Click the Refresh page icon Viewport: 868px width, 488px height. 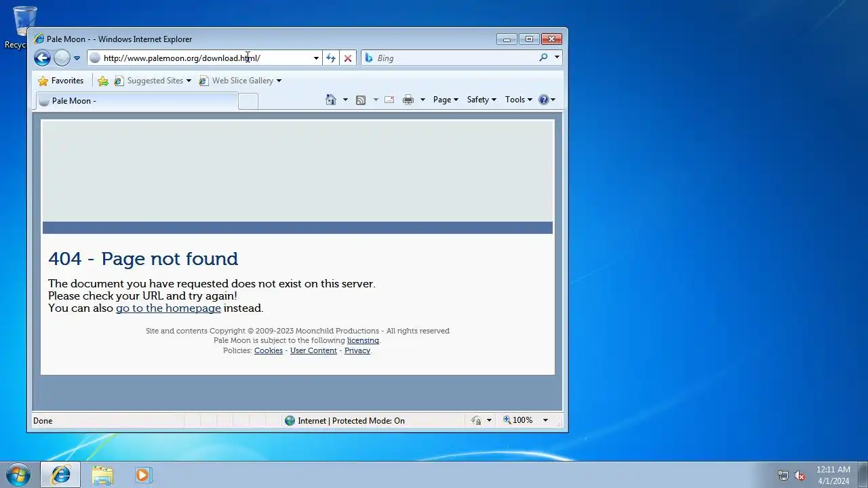[331, 58]
